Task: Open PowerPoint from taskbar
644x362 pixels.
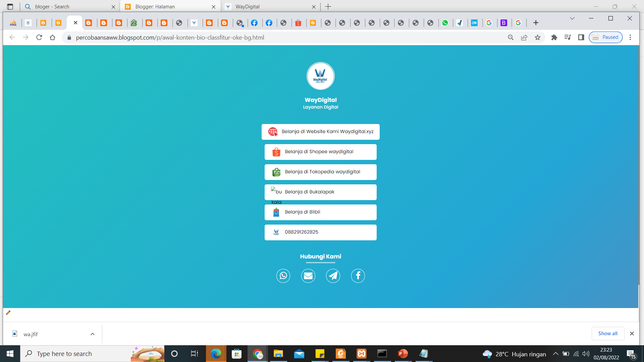Action: [403, 354]
